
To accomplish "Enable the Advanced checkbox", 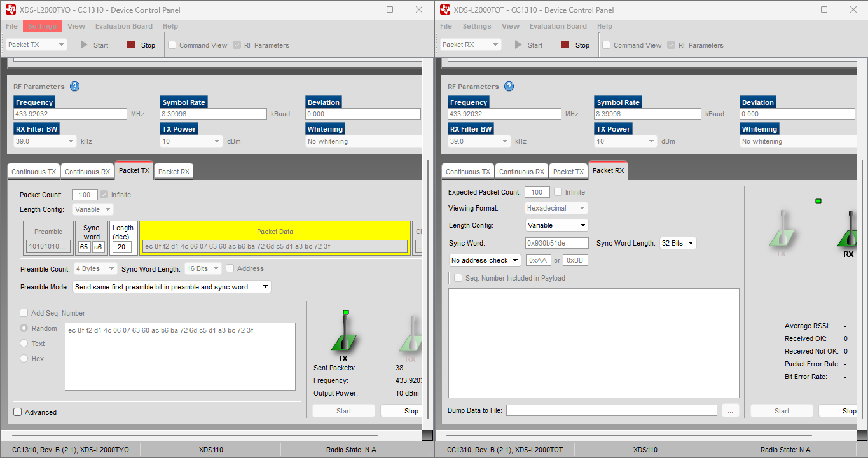I will click(18, 412).
